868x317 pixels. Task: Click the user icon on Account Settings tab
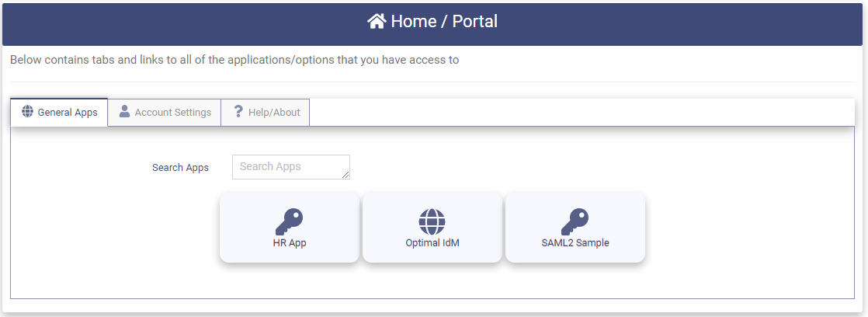pyautogui.click(x=124, y=112)
